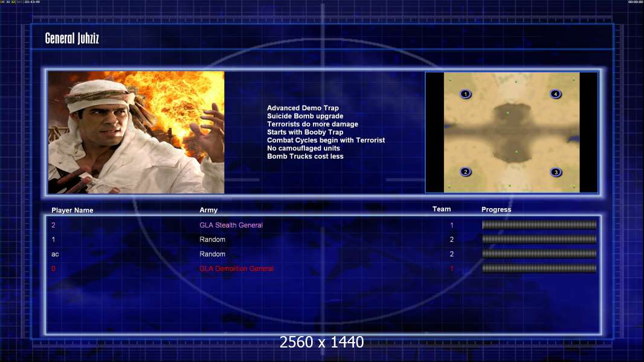This screenshot has height=362, width=644.
Task: Click start position marker 1 on the map
Action: [465, 94]
